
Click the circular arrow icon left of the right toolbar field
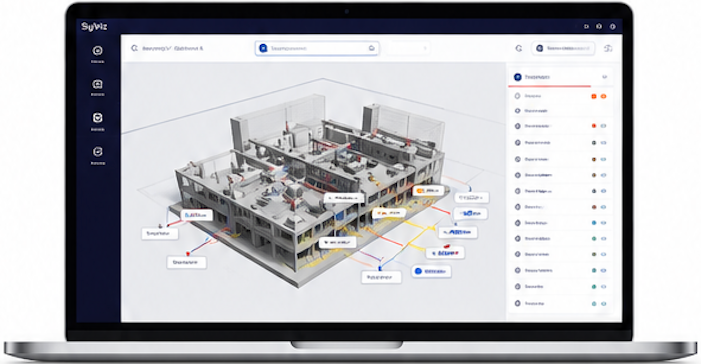tap(519, 48)
